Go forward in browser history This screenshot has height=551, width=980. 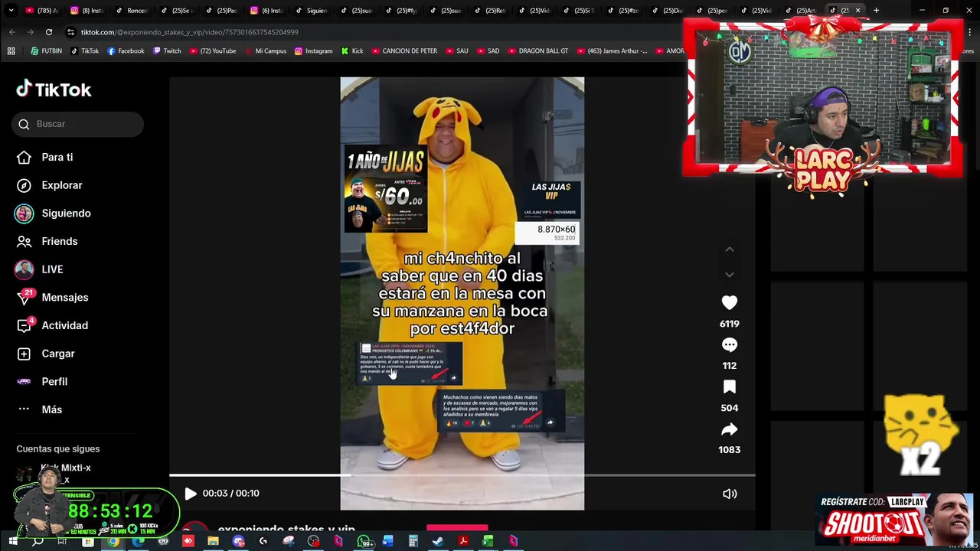click(x=31, y=32)
